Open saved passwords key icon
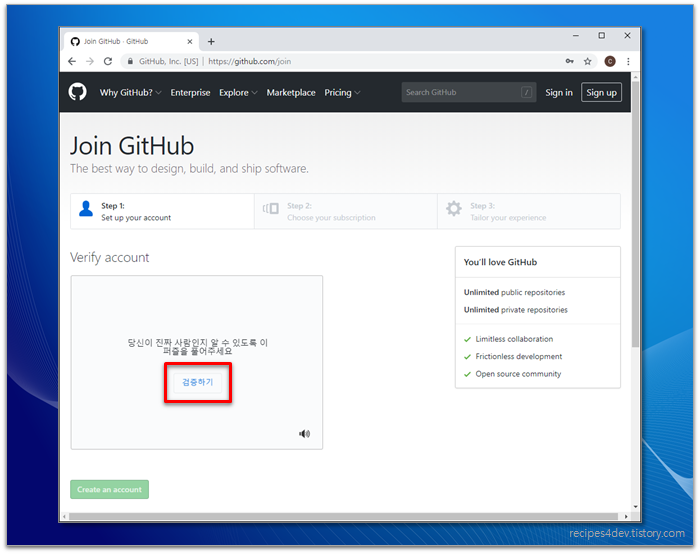Screen dimensions: 700x555 (570, 61)
